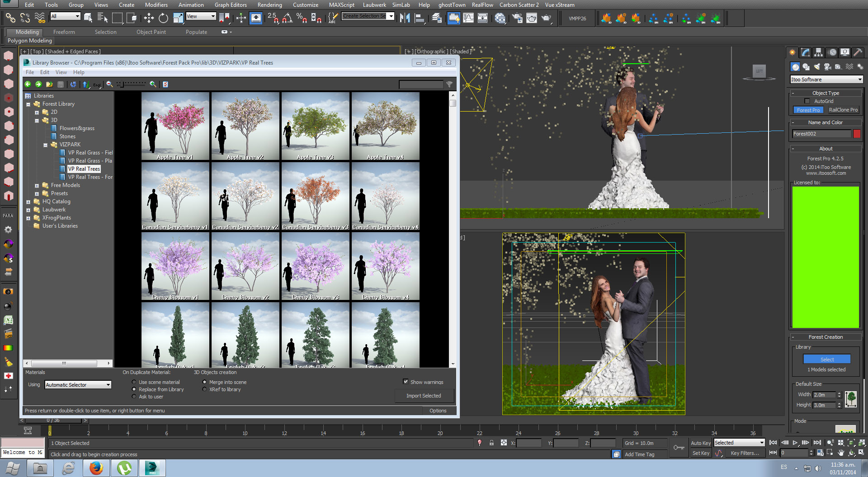Switch to the Freeform ribbon tab
Screen dimensions: 868x477
pos(64,32)
